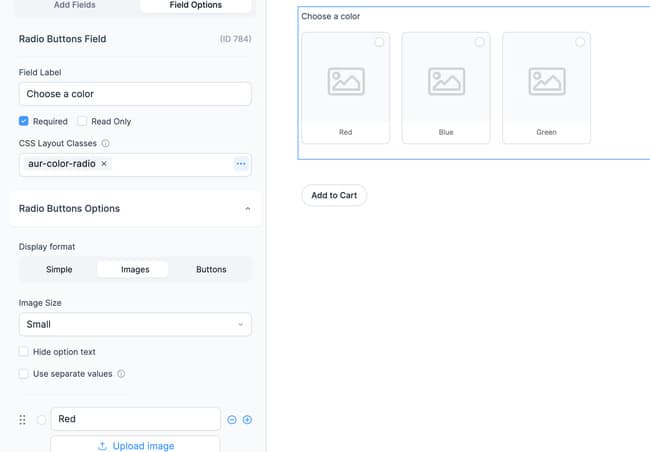Add an option after Red with plus icon
The image size is (650, 452).
[x=247, y=420]
